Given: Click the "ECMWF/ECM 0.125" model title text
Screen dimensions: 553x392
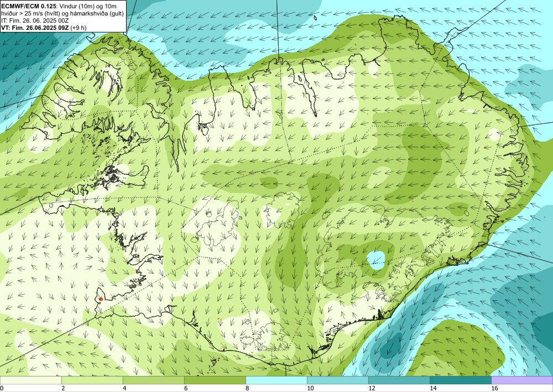Looking at the screenshot, I should [30, 6].
